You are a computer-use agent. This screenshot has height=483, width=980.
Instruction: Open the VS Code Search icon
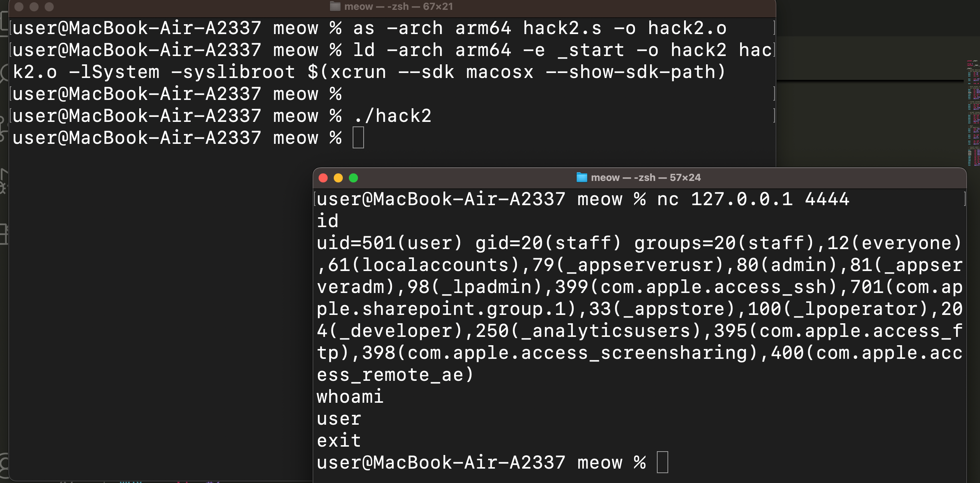click(4, 73)
